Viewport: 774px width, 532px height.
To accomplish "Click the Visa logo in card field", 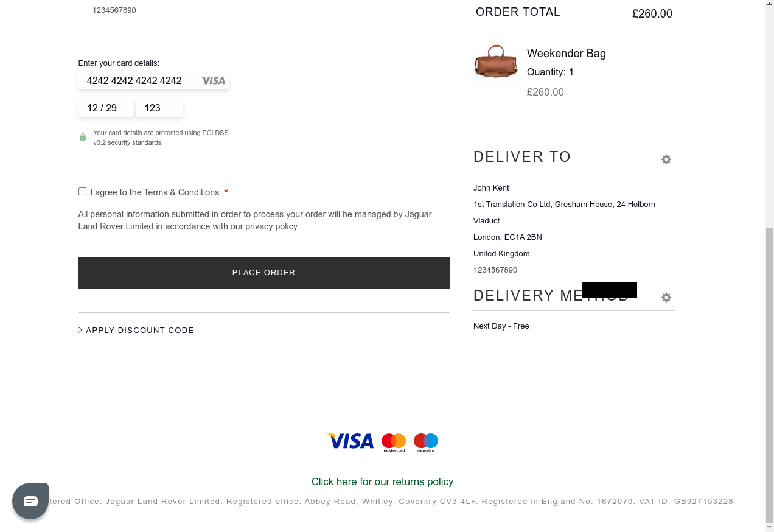I will 214,81.
